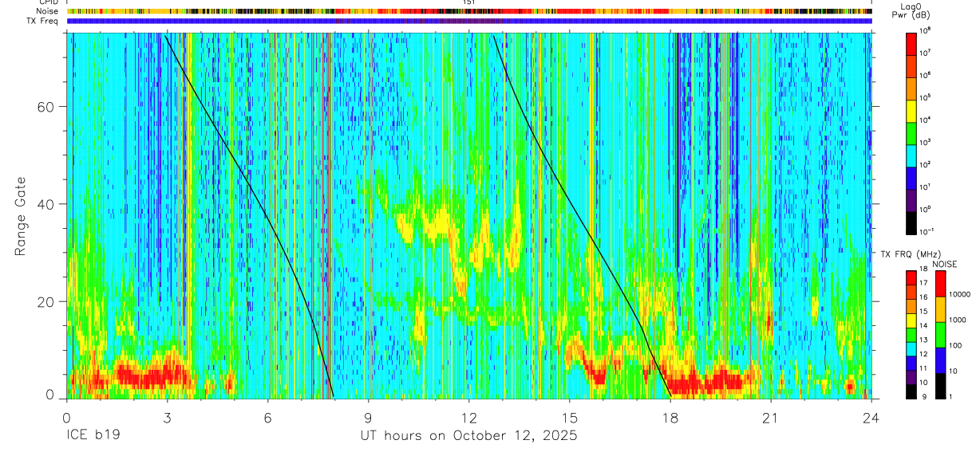
Task: Select the black 1–10 NOISE legend segment
Action: 940,385
